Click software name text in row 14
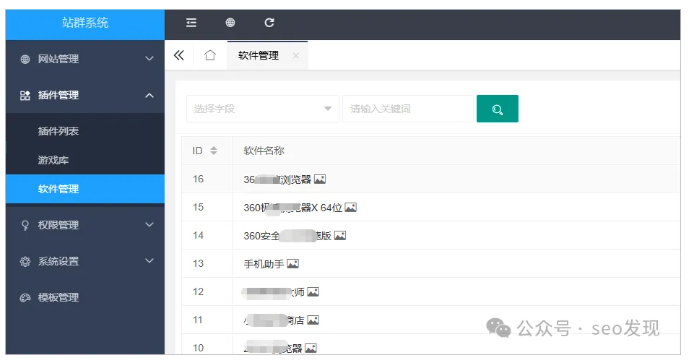 pyautogui.click(x=287, y=236)
